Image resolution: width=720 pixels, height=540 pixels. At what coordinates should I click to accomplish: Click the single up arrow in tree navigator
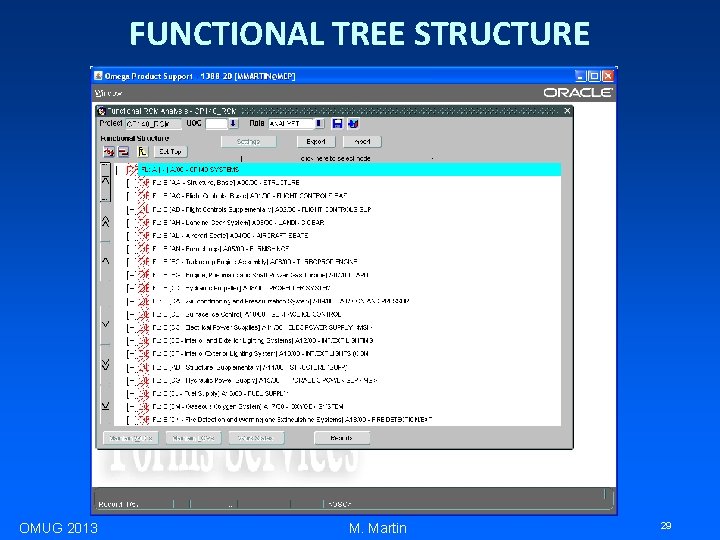pos(105,261)
